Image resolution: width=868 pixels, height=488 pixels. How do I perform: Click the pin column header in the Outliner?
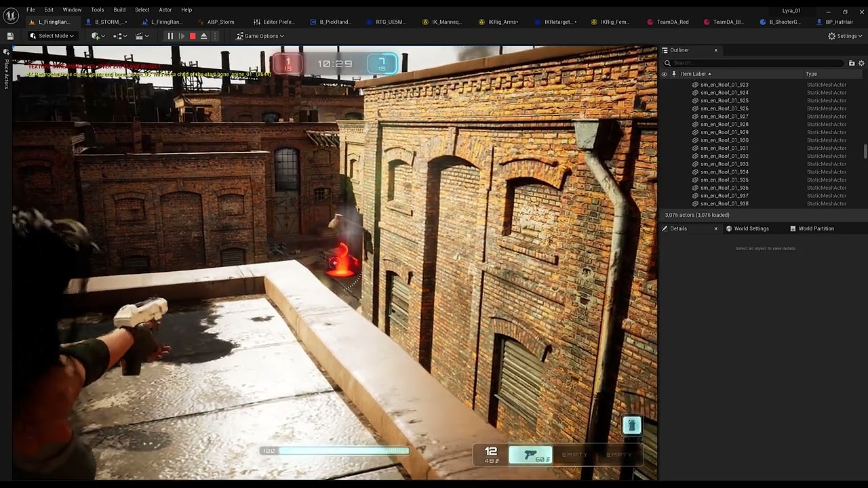674,74
